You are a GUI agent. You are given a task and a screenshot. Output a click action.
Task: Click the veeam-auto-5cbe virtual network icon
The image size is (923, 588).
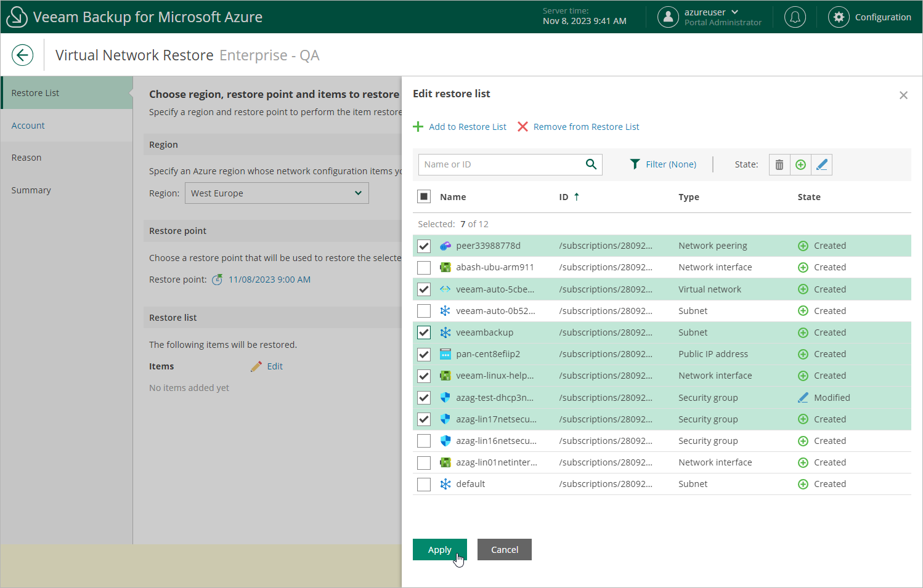click(445, 289)
